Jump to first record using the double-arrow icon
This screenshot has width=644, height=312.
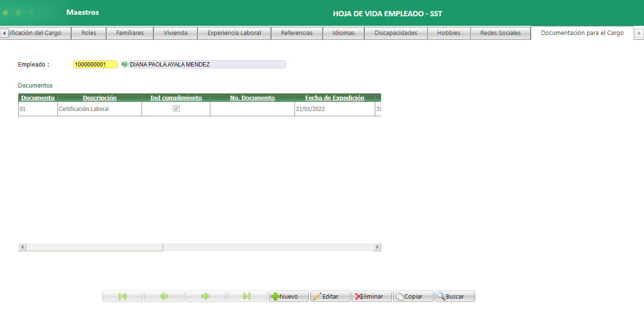point(122,296)
